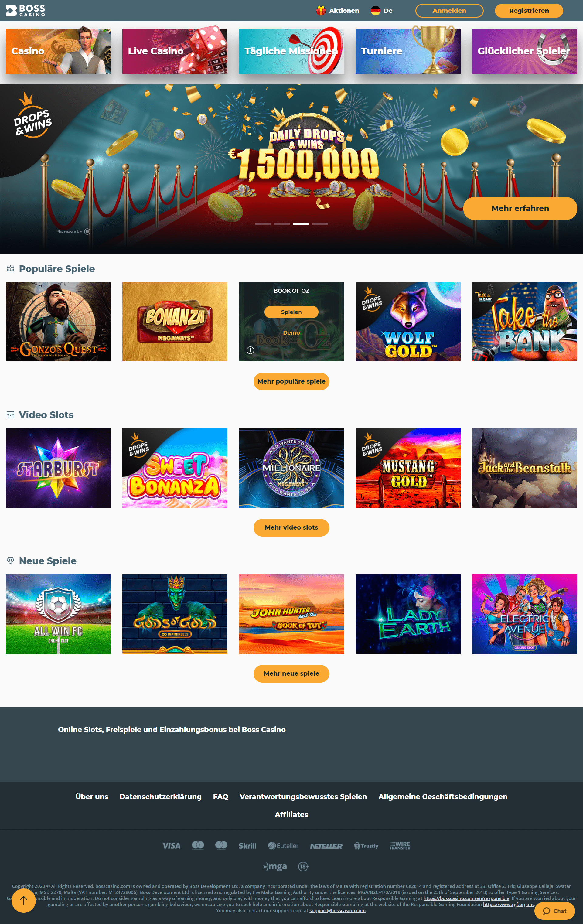583x924 pixels.
Task: Click the Boss Casino logo
Action: pos(25,10)
